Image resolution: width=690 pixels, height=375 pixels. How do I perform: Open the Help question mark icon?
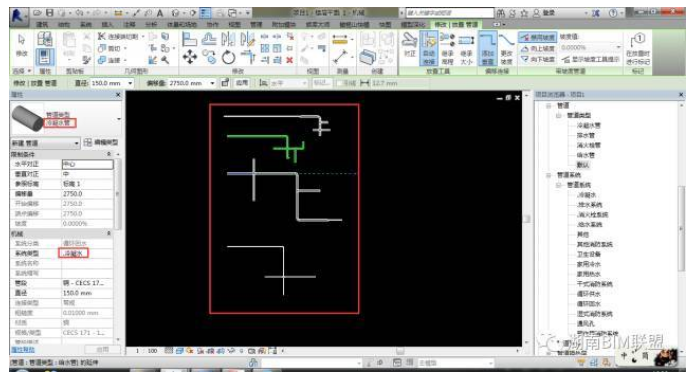pyautogui.click(x=613, y=13)
